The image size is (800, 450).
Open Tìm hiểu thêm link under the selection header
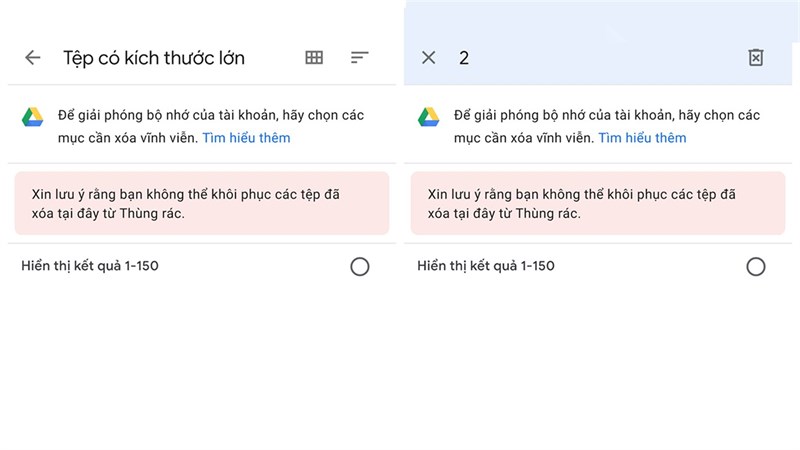(x=642, y=137)
